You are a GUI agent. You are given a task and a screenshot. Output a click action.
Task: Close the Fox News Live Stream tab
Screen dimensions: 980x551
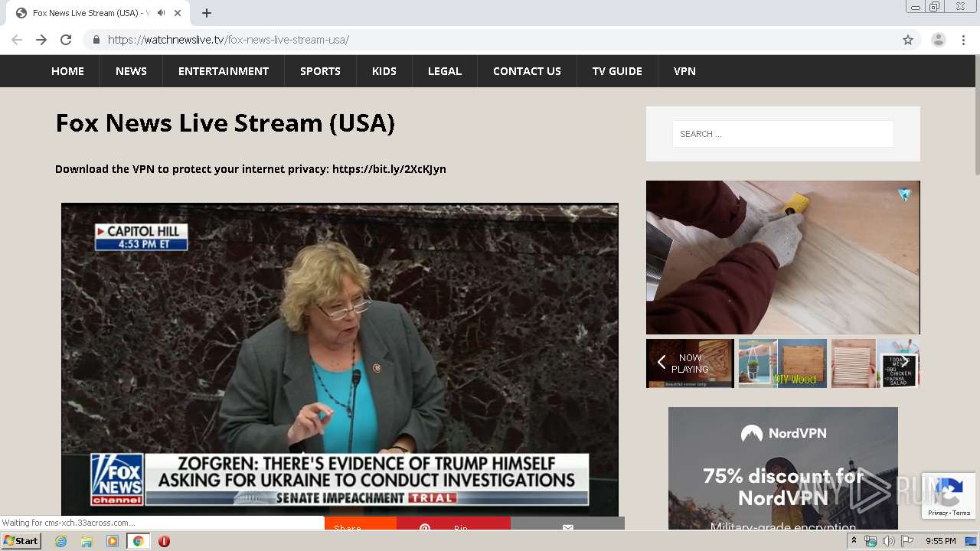pos(178,13)
